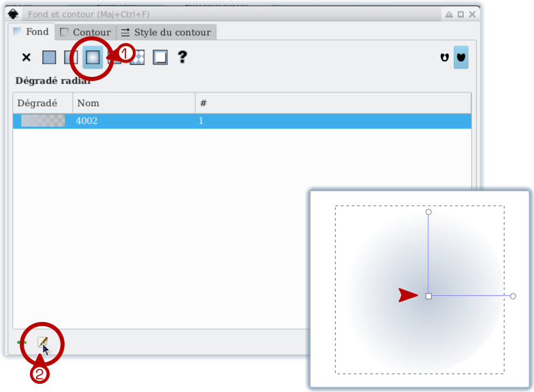The height and width of the screenshot is (392, 534).
Task: Select the no paint X icon
Action: 27,58
